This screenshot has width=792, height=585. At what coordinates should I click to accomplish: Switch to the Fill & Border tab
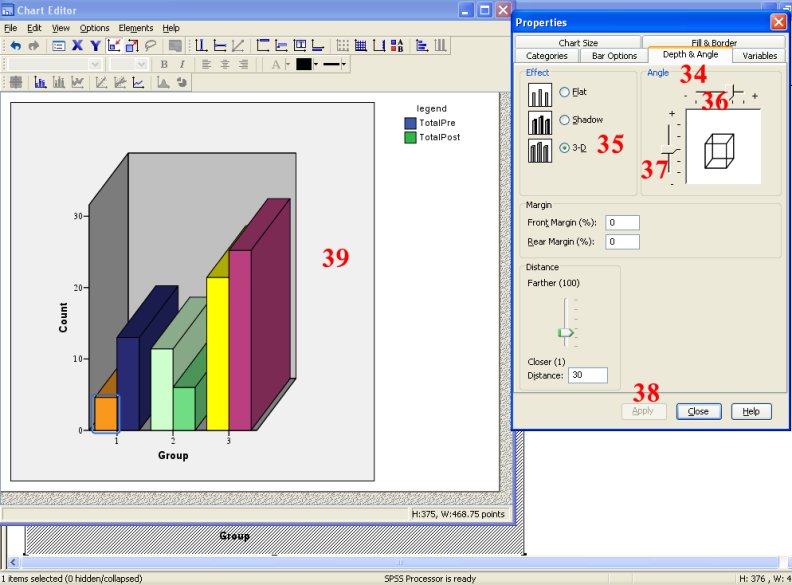(714, 42)
